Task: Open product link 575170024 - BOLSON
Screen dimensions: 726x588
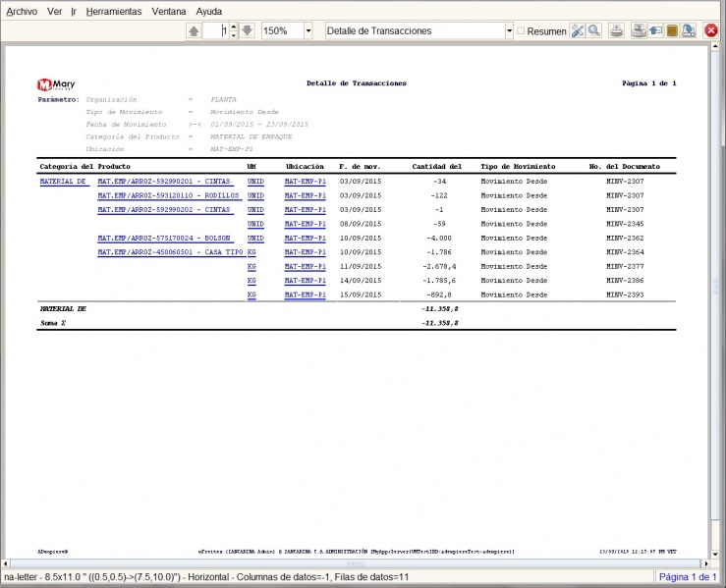Action: tap(164, 239)
